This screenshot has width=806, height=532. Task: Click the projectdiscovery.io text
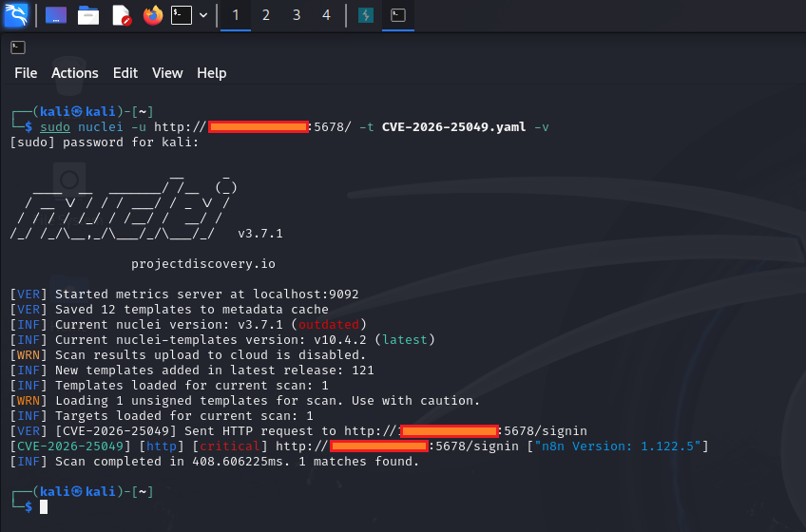coord(203,264)
